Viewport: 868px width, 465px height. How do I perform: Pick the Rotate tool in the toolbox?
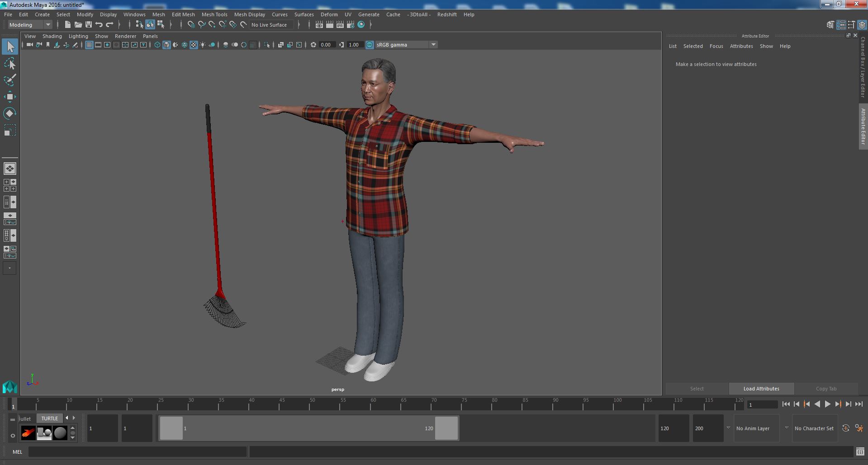coord(10,113)
